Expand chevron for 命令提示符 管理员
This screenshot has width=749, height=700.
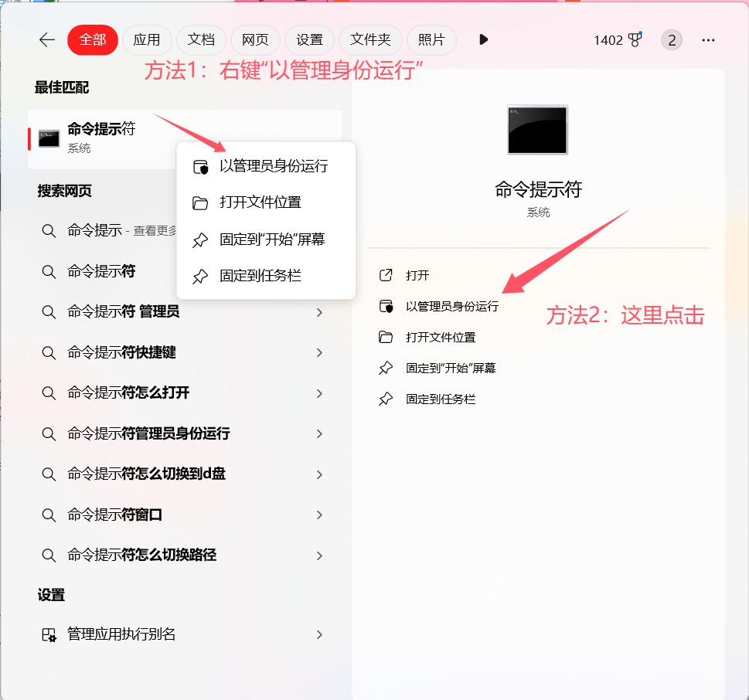click(x=319, y=312)
